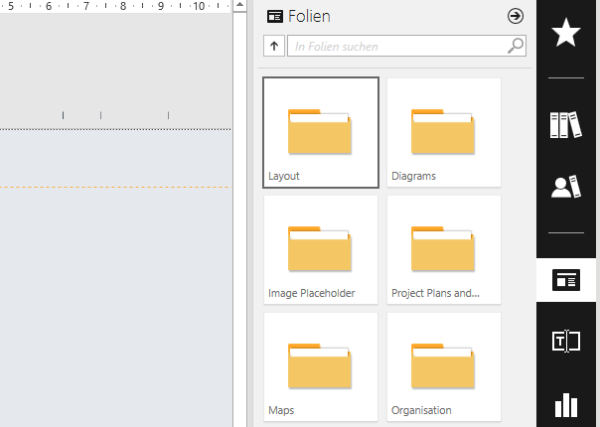600x427 pixels.
Task: Click the horizontal ruler at mark 7
Action: tap(86, 6)
